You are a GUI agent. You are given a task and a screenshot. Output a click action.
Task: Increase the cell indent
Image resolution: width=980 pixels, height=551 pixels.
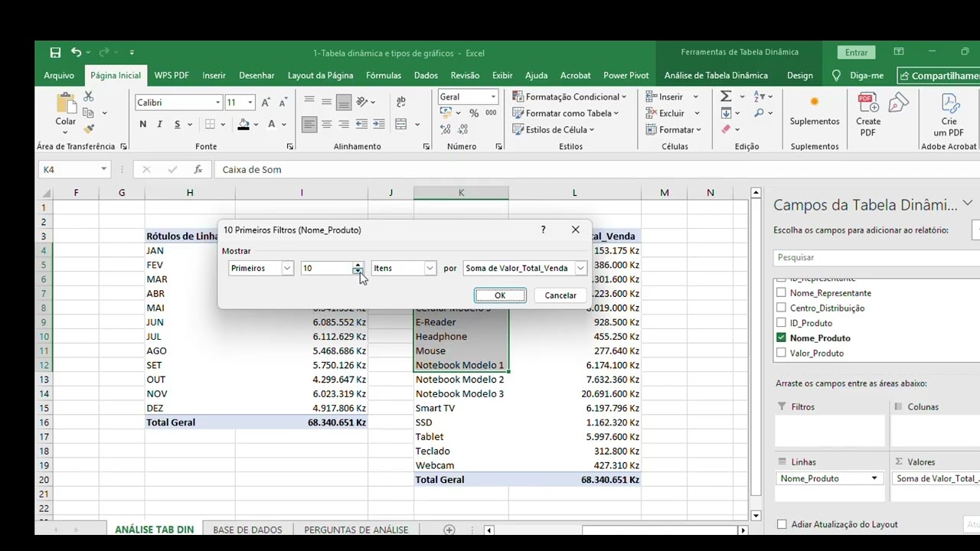click(x=379, y=125)
